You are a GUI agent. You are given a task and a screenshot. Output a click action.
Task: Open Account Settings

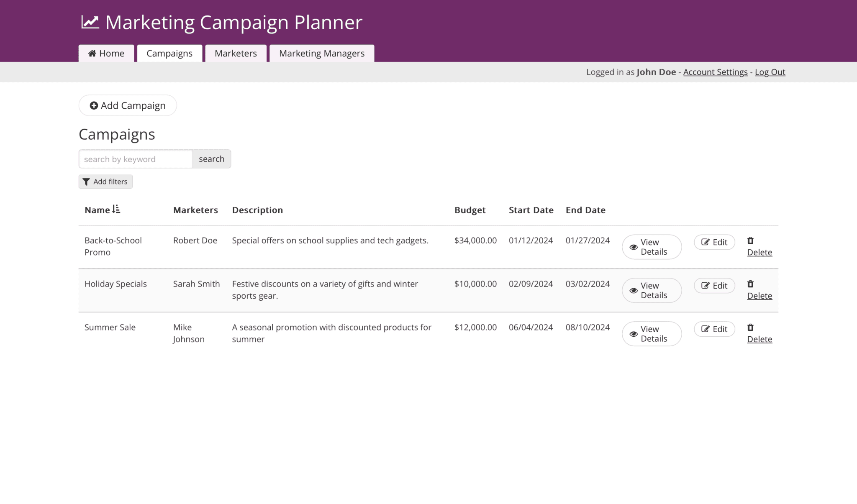coord(715,72)
